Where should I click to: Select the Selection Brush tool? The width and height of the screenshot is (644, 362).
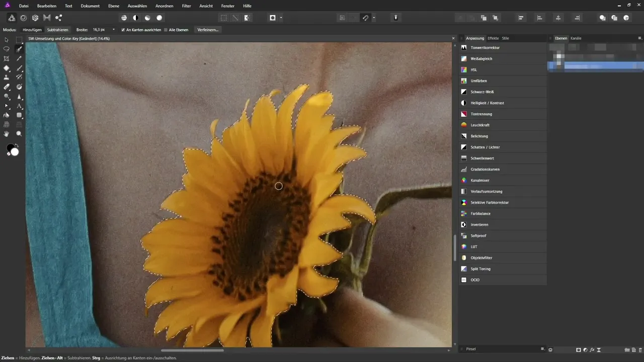click(x=19, y=49)
